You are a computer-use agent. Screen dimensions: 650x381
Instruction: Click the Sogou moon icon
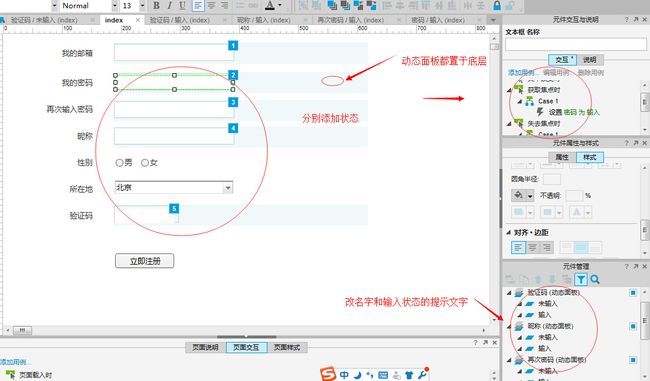357,375
